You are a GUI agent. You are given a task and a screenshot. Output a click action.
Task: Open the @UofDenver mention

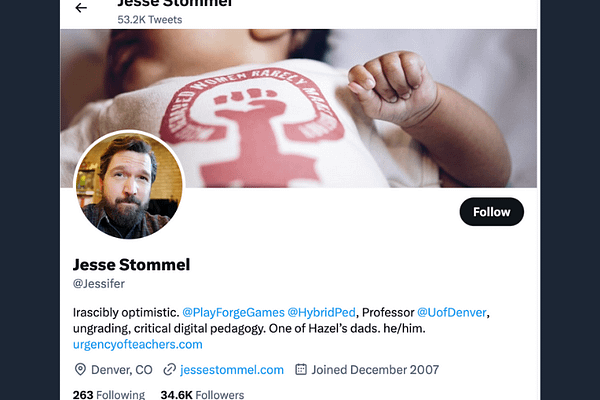click(x=452, y=313)
